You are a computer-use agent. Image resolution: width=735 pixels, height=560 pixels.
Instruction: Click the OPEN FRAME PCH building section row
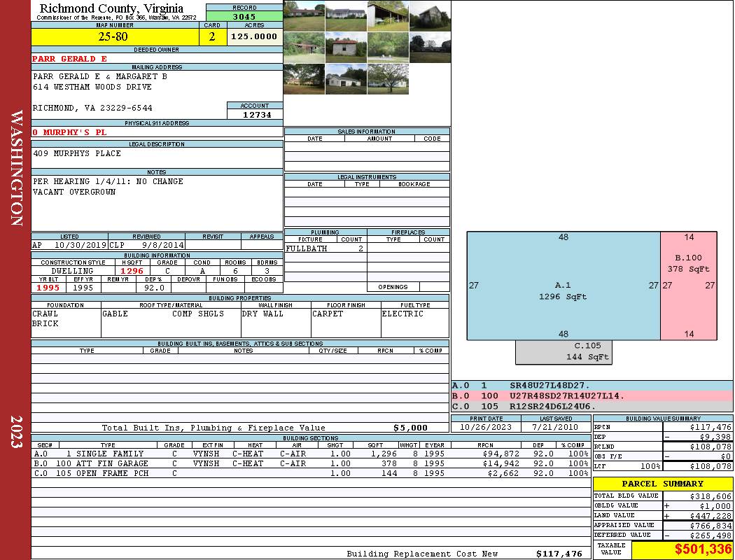coord(311,473)
